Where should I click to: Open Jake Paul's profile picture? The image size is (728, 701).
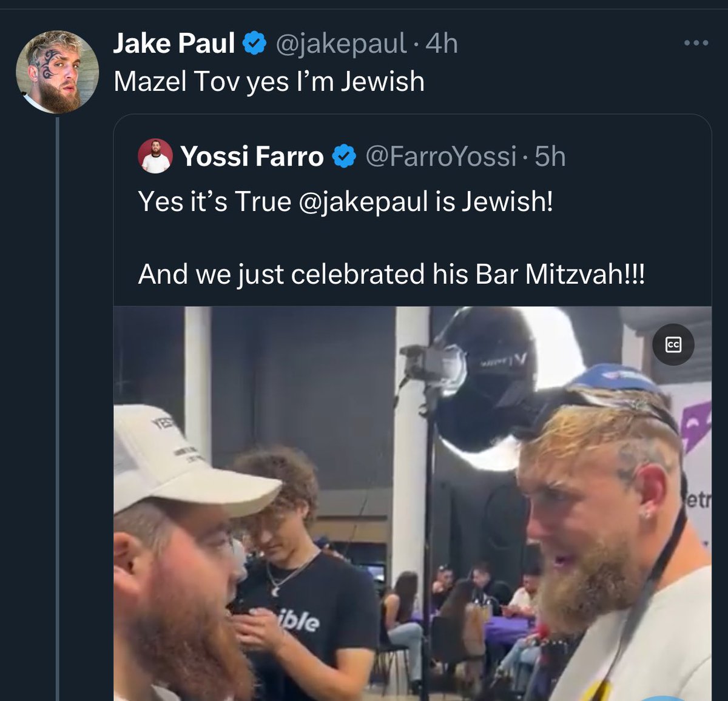(57, 72)
